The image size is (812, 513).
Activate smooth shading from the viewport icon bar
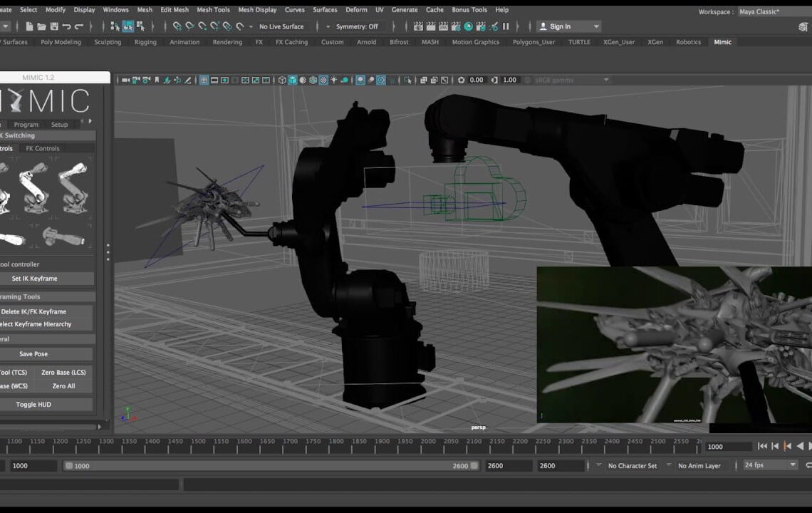[293, 80]
